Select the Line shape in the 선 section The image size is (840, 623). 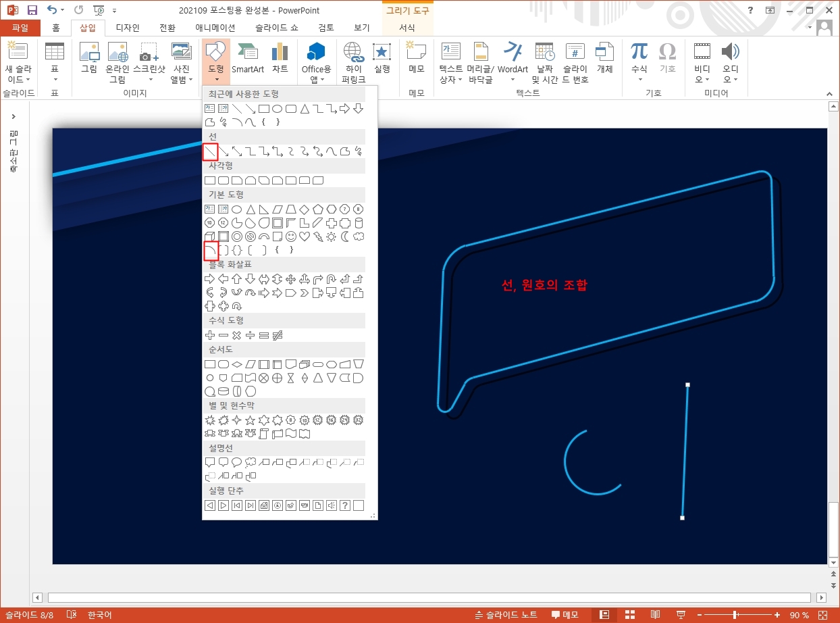point(210,151)
